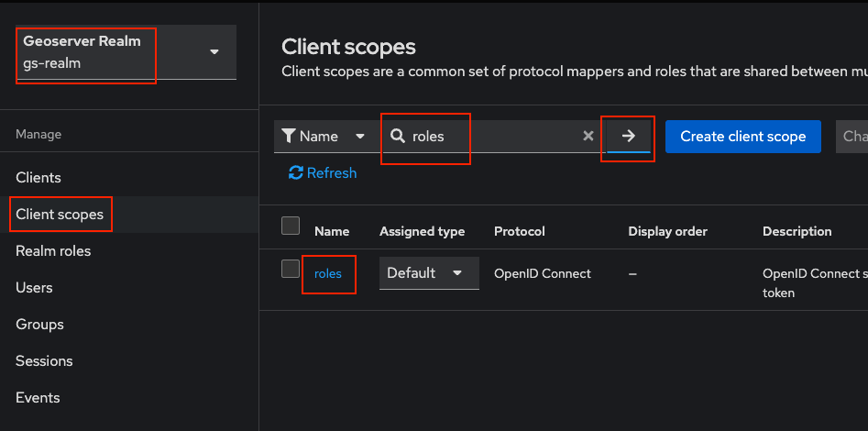Click the magnifying glass search icon

pos(398,136)
